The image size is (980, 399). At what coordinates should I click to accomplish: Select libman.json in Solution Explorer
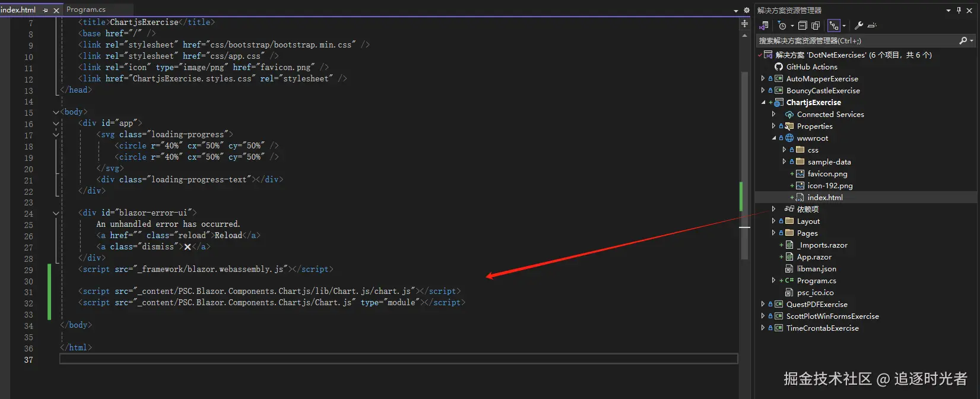816,268
